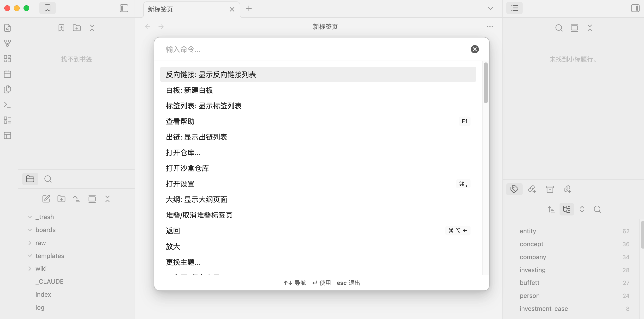Clear the command palette input
644x319 pixels.
(x=475, y=49)
